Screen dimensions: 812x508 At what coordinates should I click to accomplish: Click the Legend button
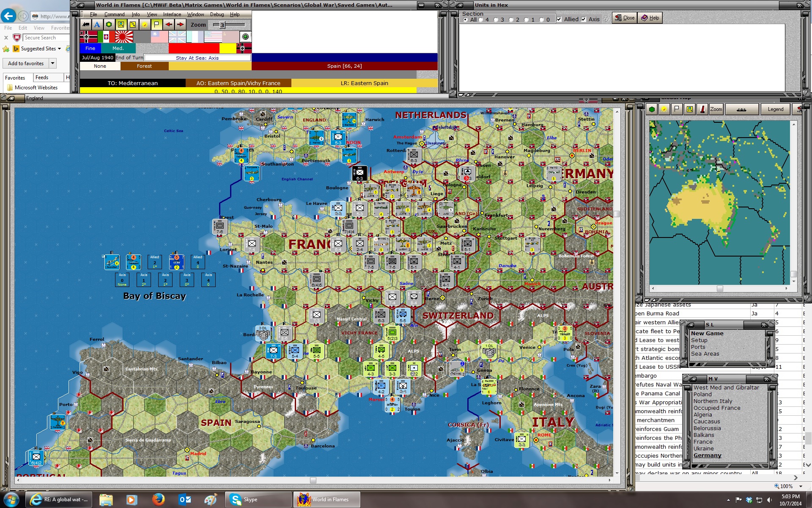pos(775,109)
